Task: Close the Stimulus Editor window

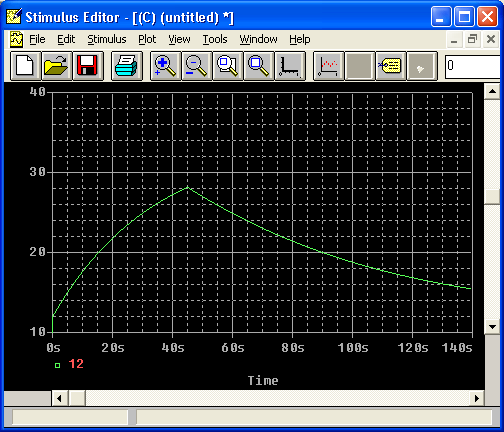Action: point(487,16)
